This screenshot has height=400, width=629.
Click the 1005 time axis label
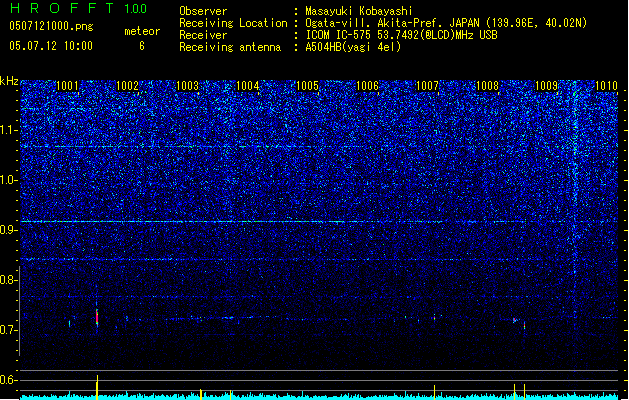tap(307, 86)
